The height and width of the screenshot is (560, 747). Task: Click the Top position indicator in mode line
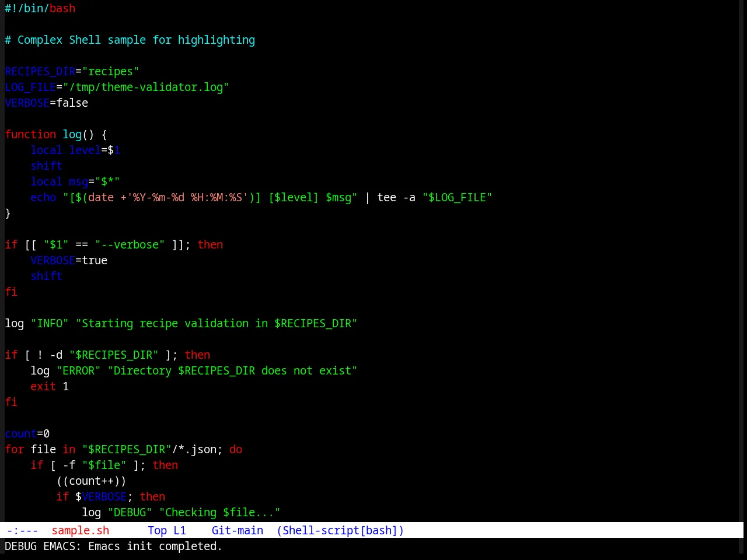(x=157, y=530)
